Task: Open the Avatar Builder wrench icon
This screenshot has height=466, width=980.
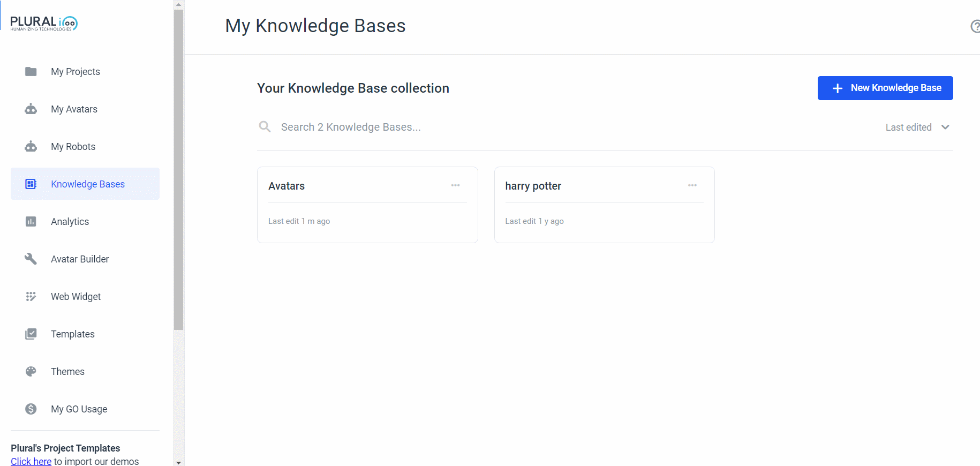Action: (x=31, y=259)
